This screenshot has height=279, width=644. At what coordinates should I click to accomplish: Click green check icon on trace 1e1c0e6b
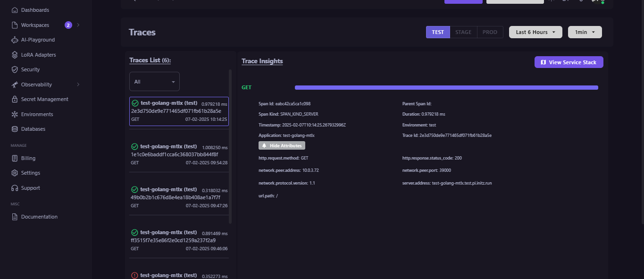(x=134, y=147)
